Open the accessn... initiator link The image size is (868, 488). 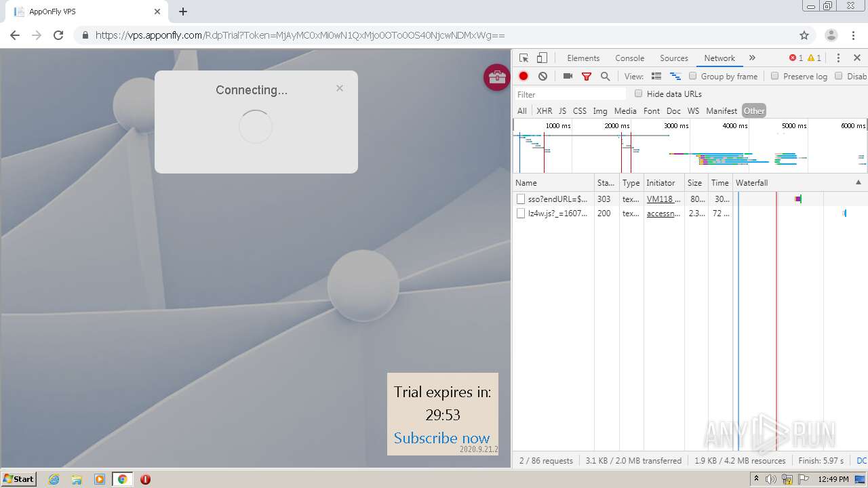pyautogui.click(x=663, y=213)
